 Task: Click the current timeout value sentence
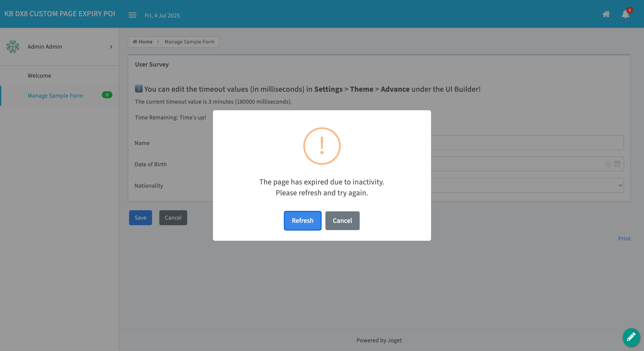coord(214,102)
